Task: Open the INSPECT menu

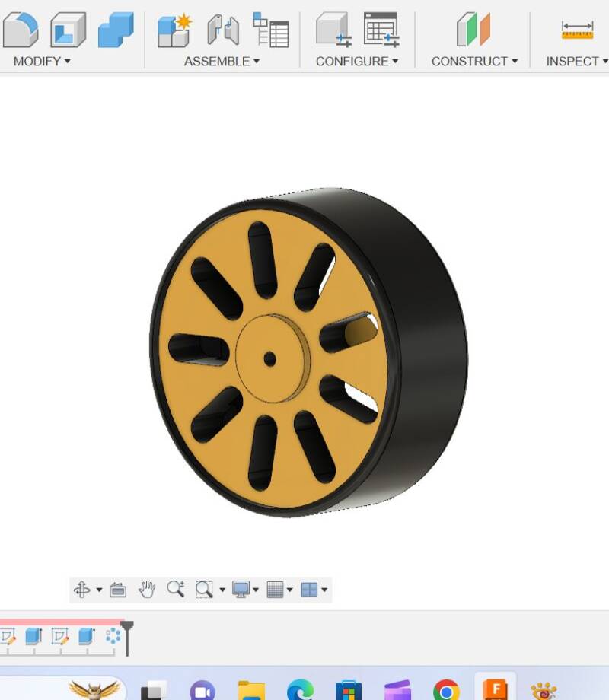Action: [x=576, y=61]
